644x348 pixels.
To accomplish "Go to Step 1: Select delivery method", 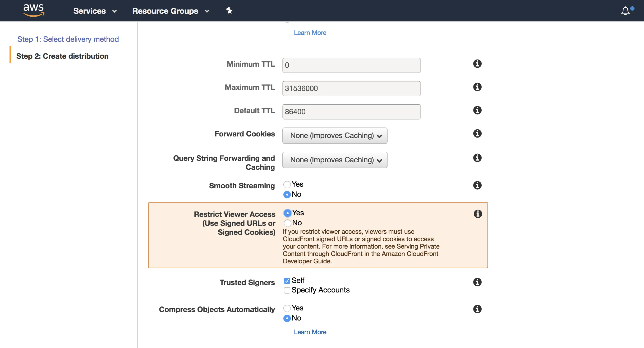I will [x=68, y=39].
